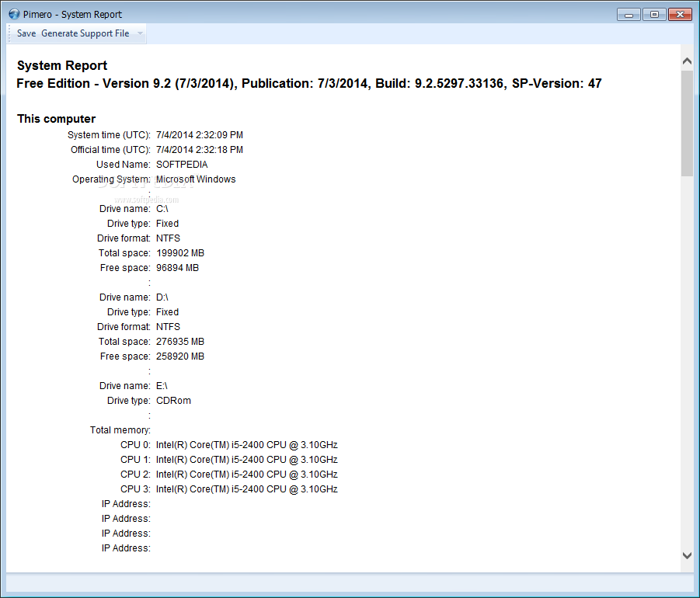Click total space 199902 MB

[180, 253]
